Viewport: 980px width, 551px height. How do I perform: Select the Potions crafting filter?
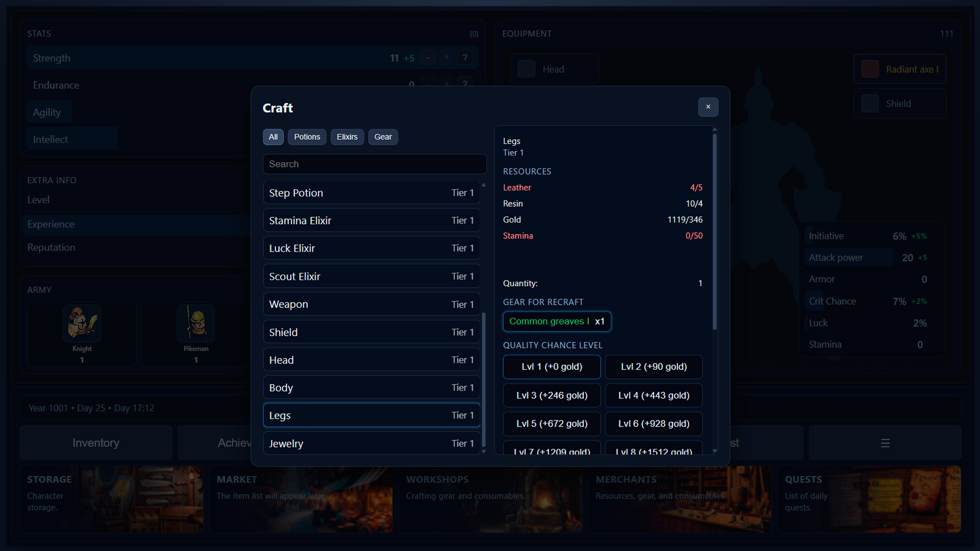307,137
